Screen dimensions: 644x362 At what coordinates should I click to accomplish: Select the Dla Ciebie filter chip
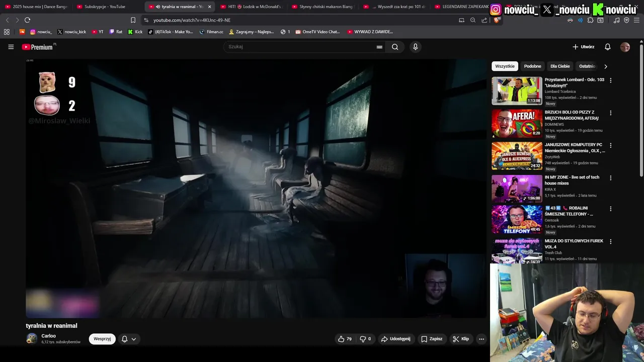(560, 66)
